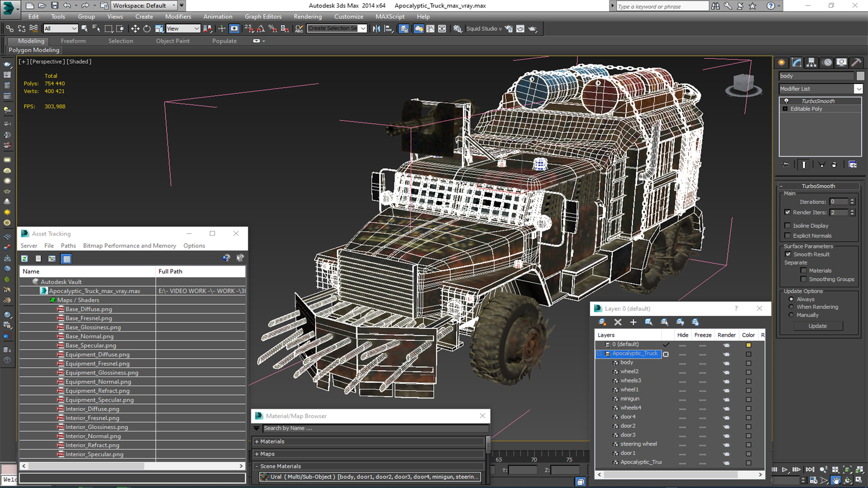868x488 pixels.
Task: Click the Go to End playback button
Action: (810, 470)
